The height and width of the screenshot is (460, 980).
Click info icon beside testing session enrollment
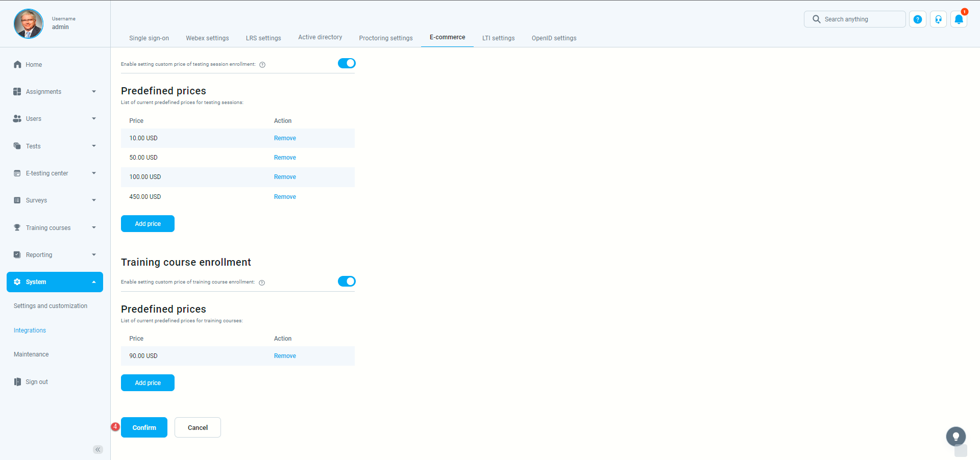click(262, 65)
